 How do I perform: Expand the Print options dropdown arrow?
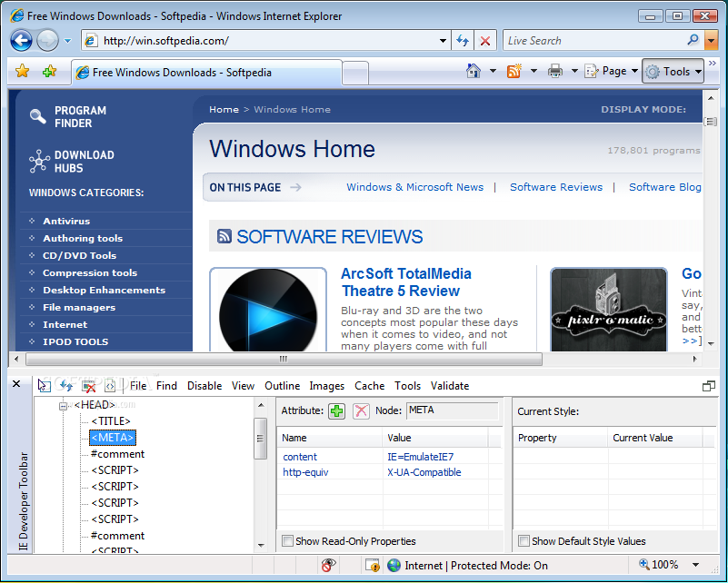pyautogui.click(x=574, y=72)
